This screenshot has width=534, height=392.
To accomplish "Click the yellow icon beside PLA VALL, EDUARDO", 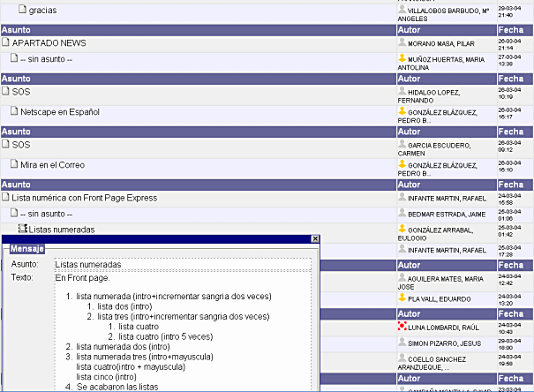I will (x=402, y=298).
